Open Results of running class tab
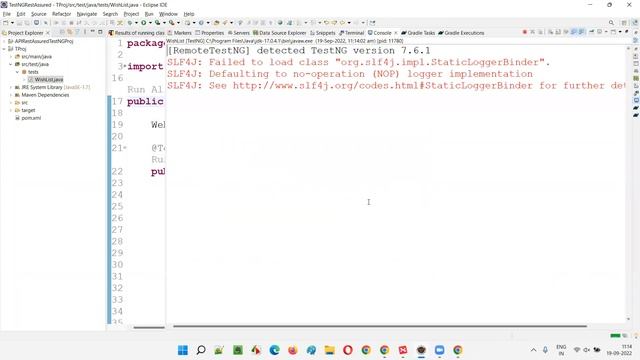Screen dimensions: 640x360 point(137,33)
